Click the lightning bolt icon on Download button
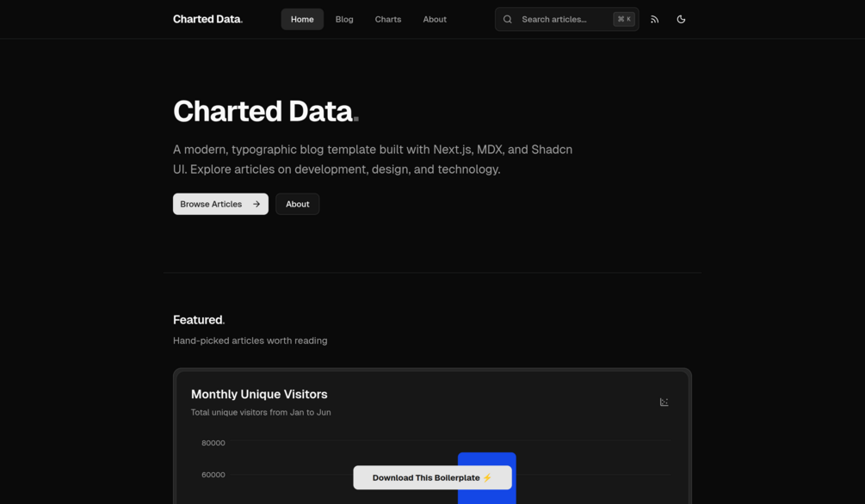 pos(488,477)
